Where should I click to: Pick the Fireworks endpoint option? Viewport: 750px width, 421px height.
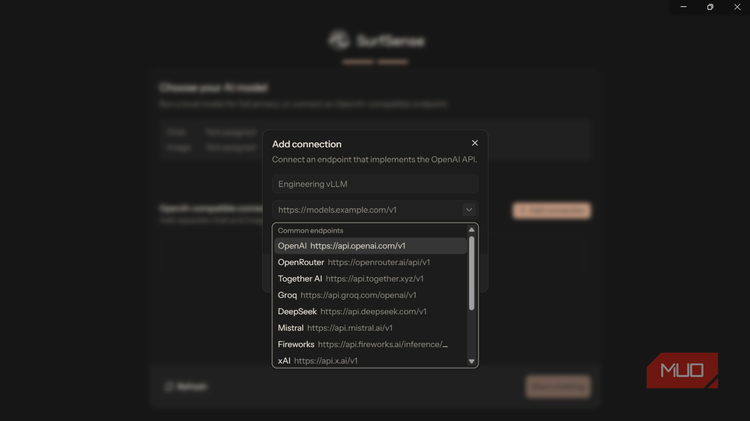[x=371, y=344]
